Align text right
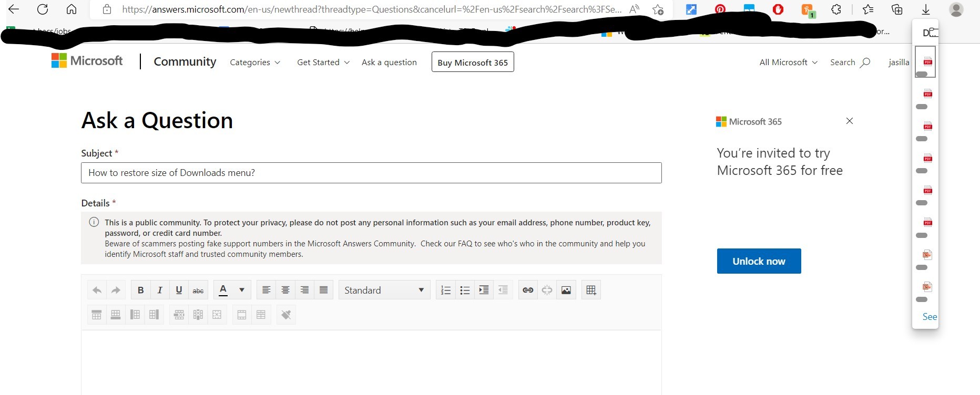Viewport: 980px width, 395px height. coord(304,290)
